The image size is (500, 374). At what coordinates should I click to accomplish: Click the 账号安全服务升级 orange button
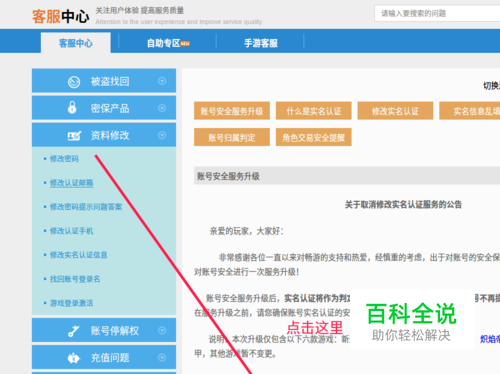[232, 111]
